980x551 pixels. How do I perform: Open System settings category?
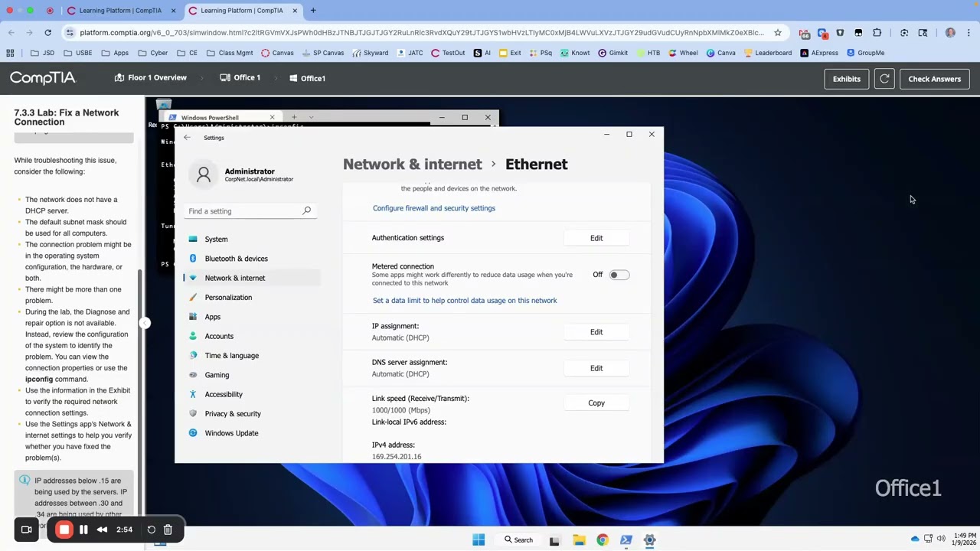point(216,240)
